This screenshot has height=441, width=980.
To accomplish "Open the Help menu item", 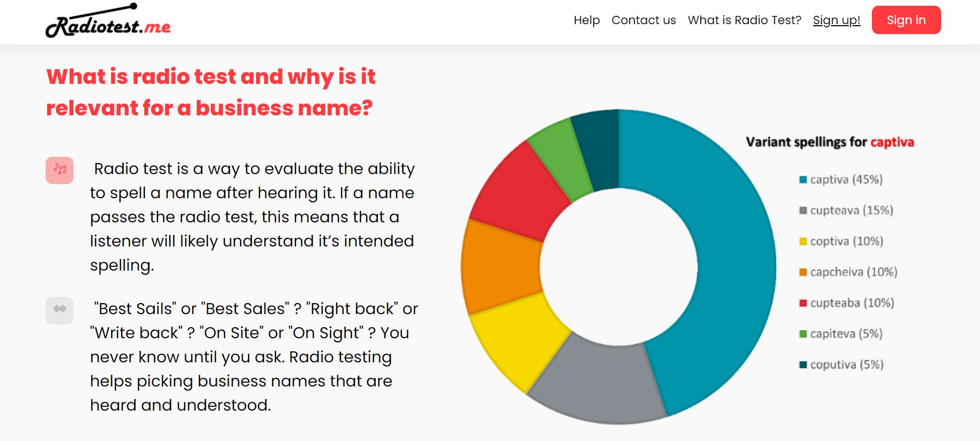I will point(587,20).
